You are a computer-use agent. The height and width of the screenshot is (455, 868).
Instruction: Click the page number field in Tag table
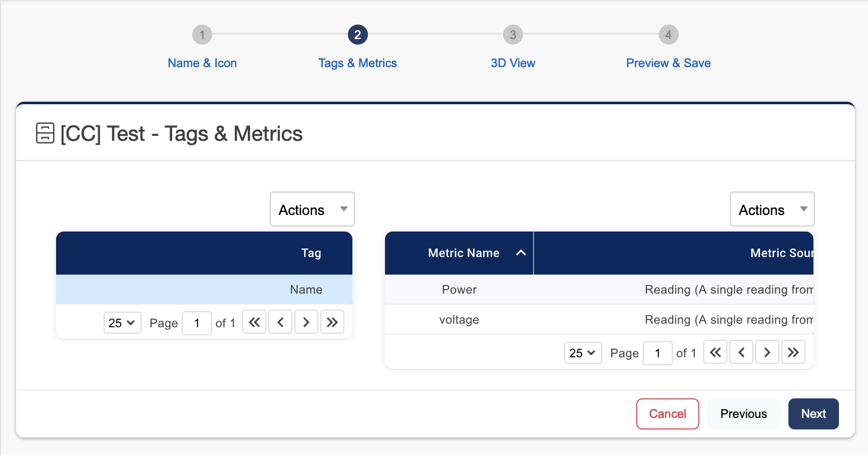pyautogui.click(x=197, y=323)
